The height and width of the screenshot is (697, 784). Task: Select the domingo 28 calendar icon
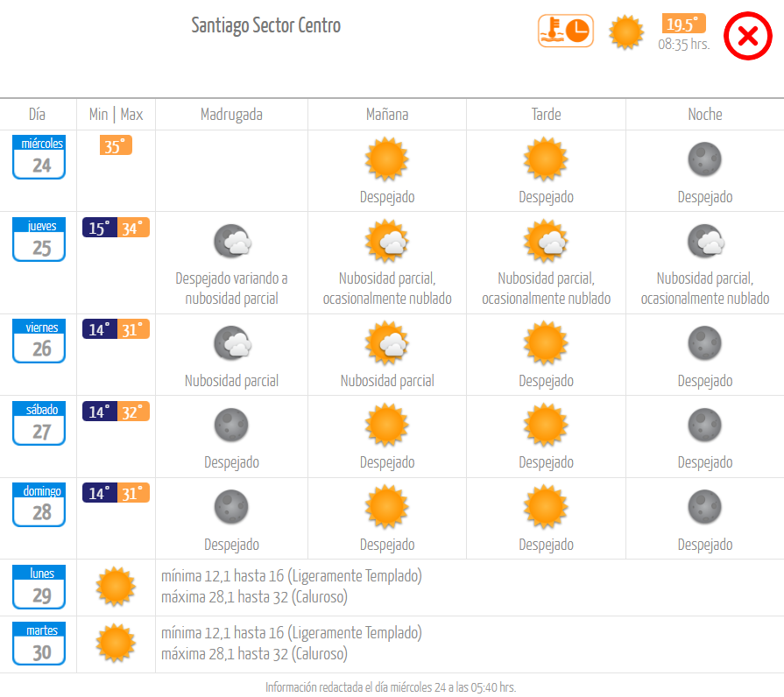(x=39, y=504)
